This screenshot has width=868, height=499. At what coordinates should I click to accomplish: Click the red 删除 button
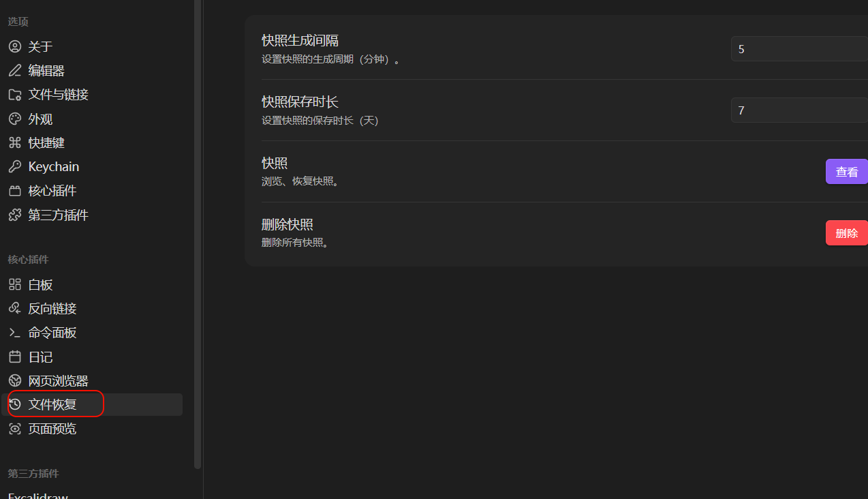pos(846,233)
